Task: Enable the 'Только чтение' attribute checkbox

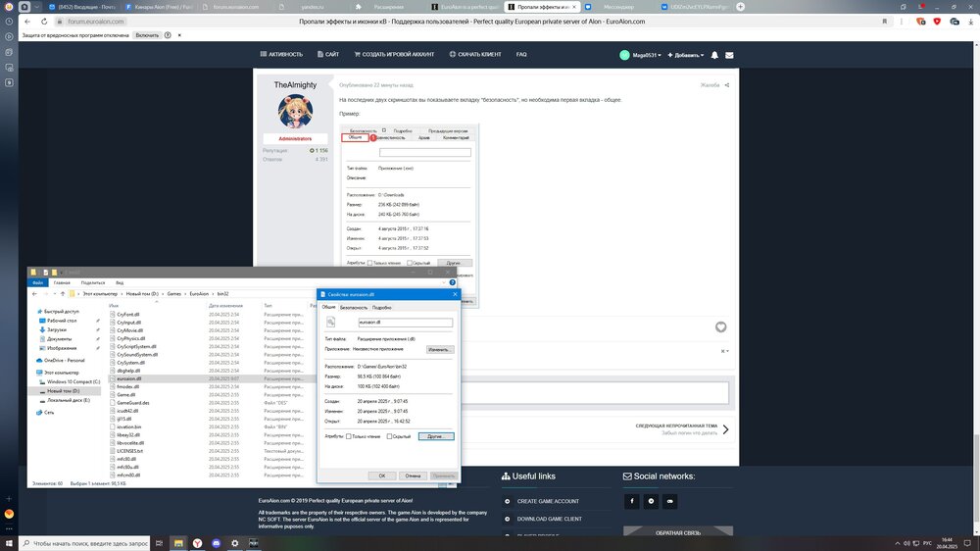Action: [x=348, y=435]
